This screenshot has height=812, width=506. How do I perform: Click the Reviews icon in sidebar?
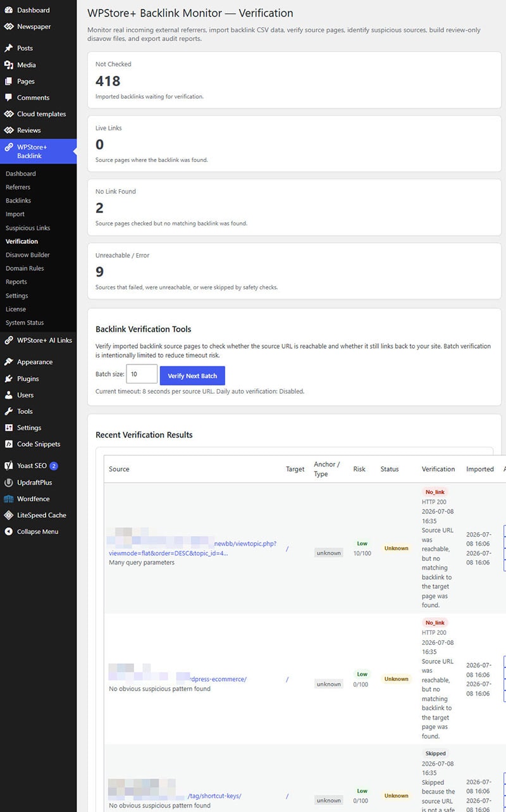click(9, 130)
